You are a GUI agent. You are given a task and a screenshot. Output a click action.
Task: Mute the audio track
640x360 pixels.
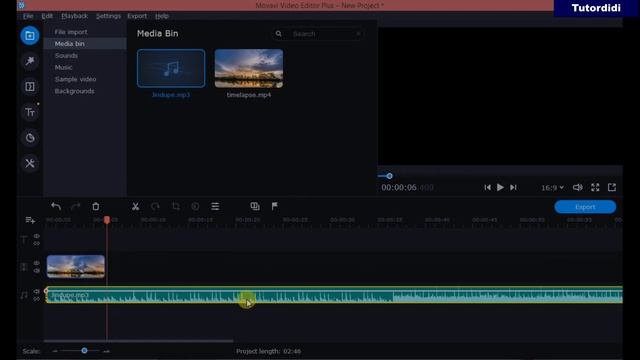pyautogui.click(x=37, y=291)
